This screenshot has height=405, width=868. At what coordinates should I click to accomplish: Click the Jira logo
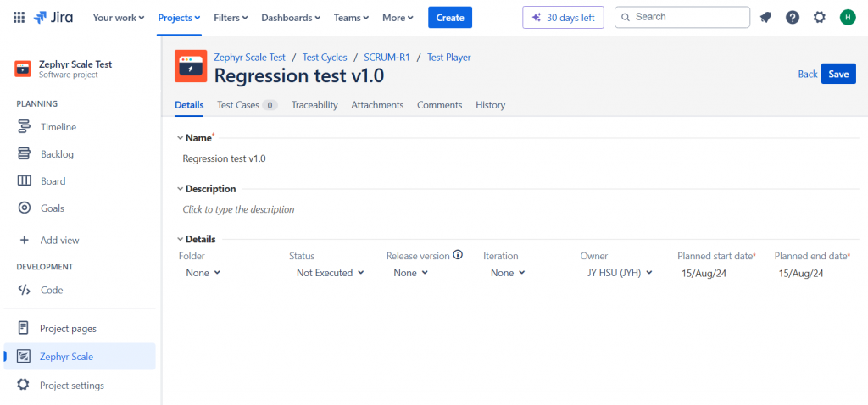[x=53, y=17]
